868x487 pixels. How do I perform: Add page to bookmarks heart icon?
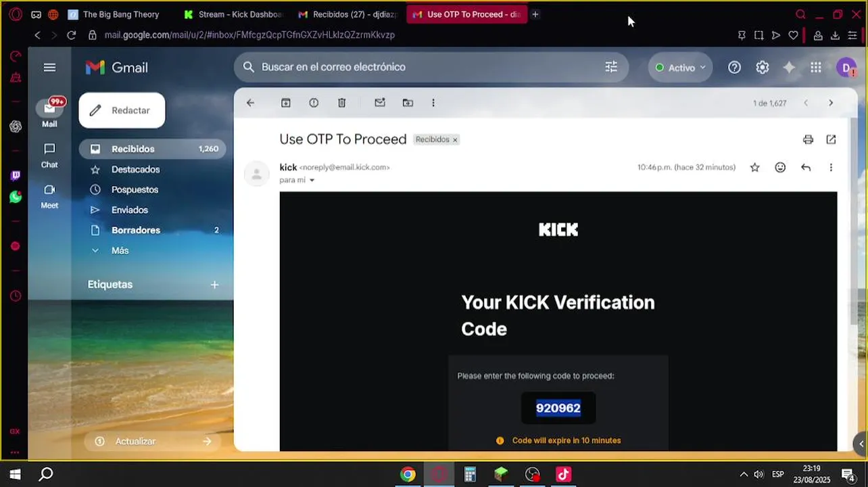pos(793,35)
